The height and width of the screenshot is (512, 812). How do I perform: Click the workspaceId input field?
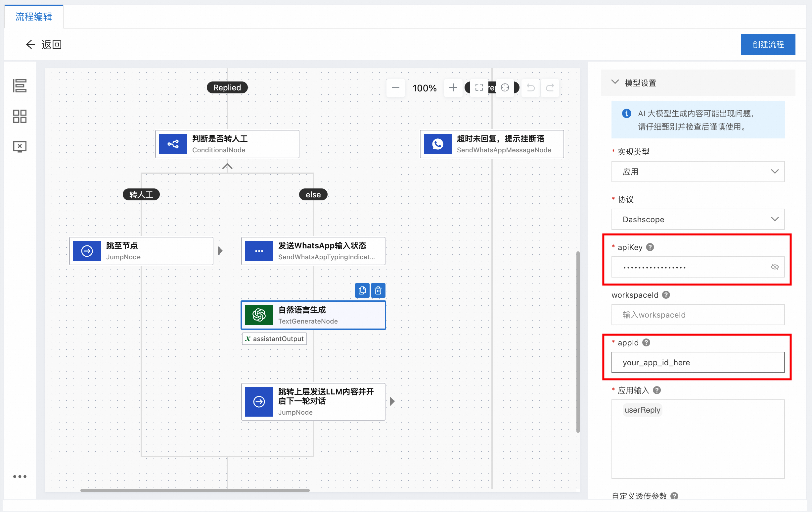click(698, 315)
